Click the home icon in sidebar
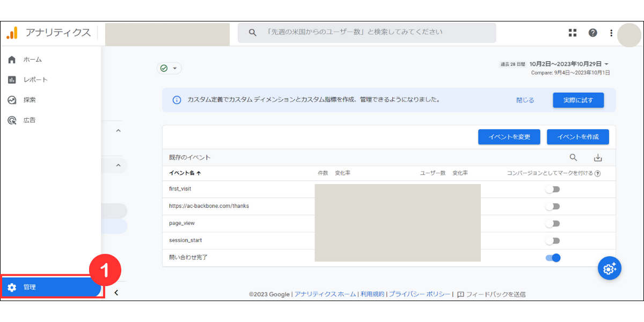644x322 pixels. coord(12,60)
